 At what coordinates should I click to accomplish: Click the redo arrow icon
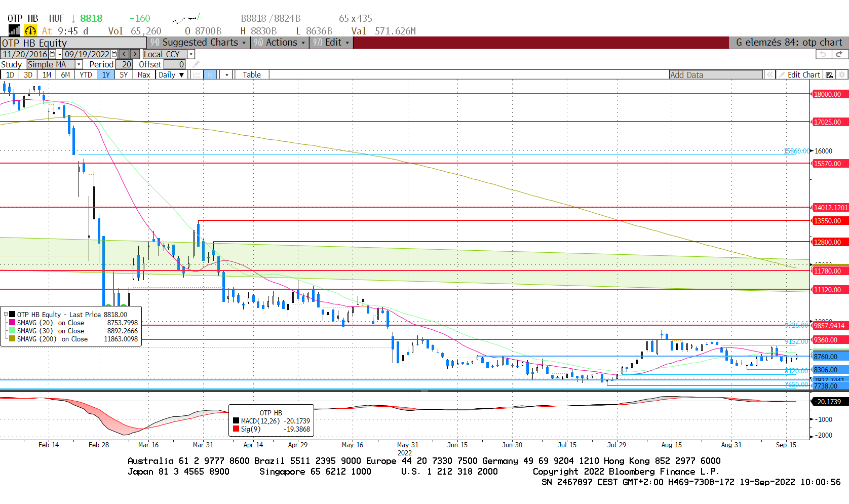point(839,54)
